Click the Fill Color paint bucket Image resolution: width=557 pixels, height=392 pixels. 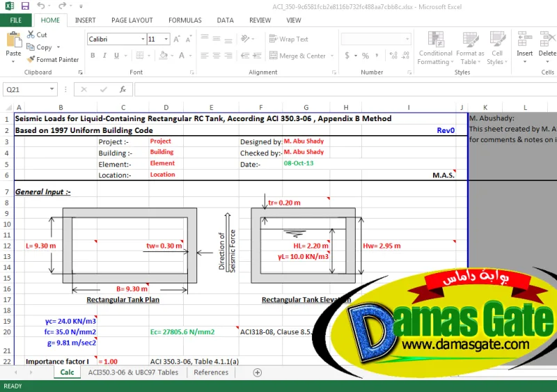164,56
